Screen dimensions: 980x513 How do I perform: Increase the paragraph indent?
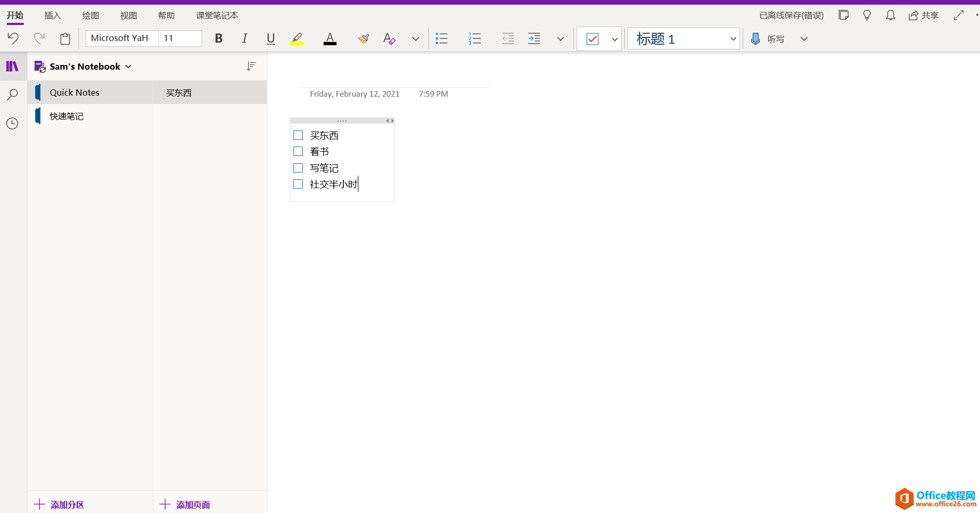pos(534,38)
